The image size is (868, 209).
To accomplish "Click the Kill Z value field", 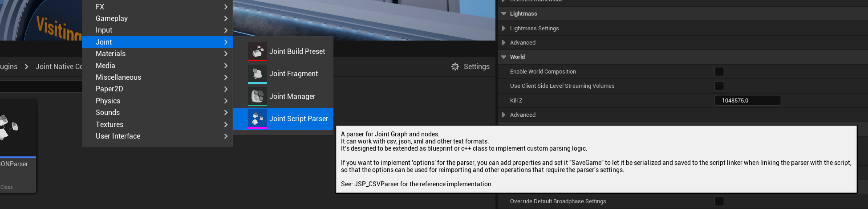I will [x=747, y=100].
